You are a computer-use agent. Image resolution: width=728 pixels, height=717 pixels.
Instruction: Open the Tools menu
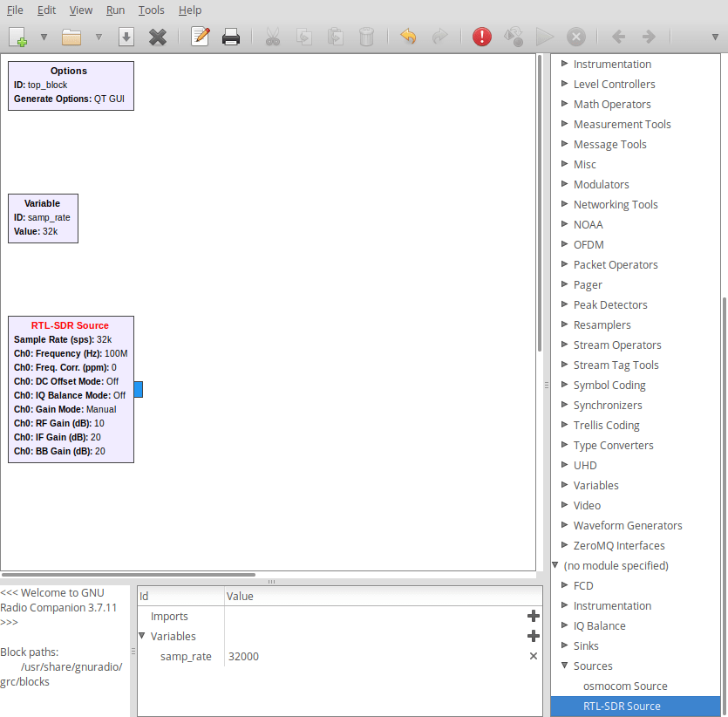tap(151, 10)
